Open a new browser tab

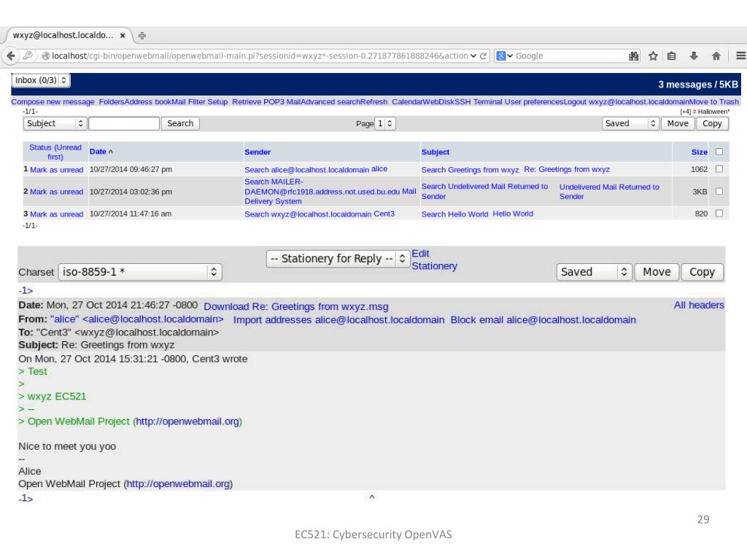pos(142,34)
